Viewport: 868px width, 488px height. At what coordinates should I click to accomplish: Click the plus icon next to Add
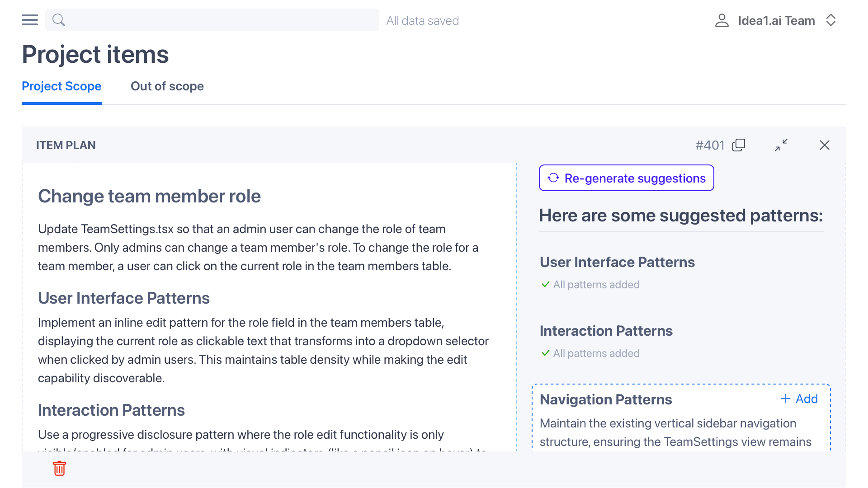(785, 399)
